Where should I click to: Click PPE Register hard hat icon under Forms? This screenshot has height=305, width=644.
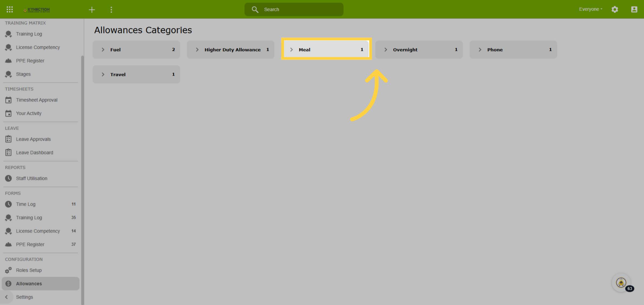pyautogui.click(x=8, y=244)
